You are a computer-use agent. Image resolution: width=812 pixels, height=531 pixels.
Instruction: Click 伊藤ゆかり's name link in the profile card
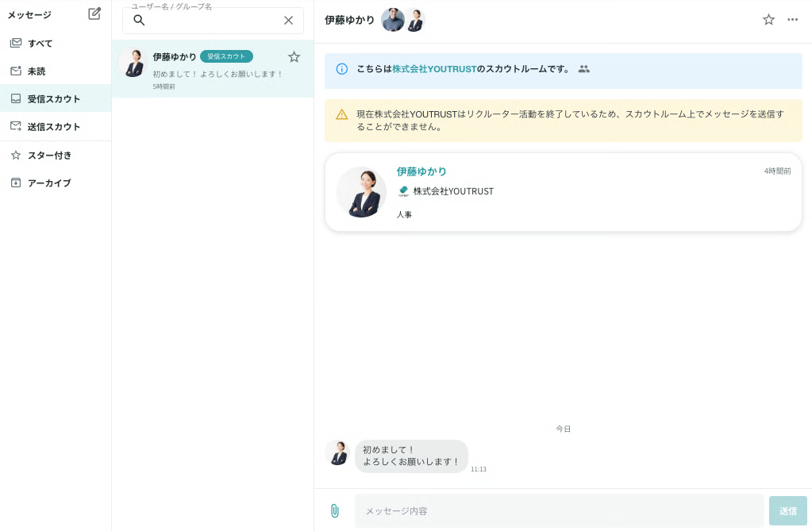(421, 171)
